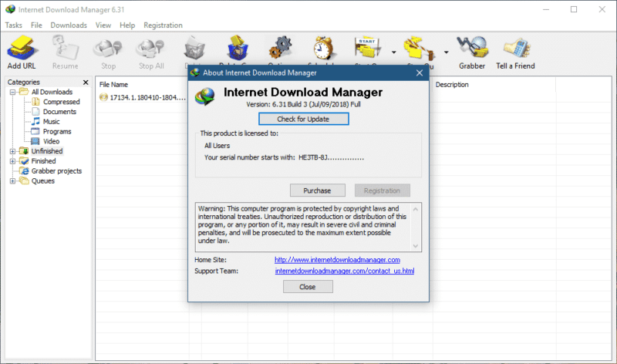
Task: Open the Grabber tool icon
Action: pos(472,47)
